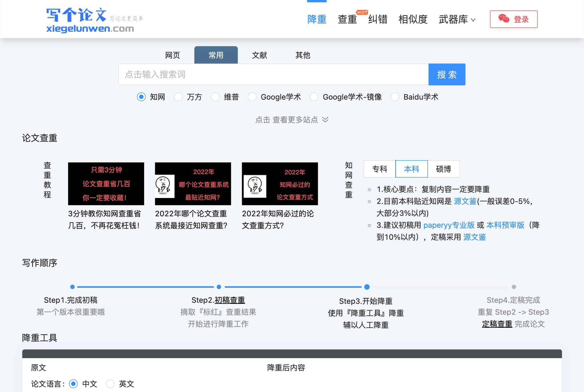The width and height of the screenshot is (584, 392).
Task: Click the red 登录 login button
Action: tap(514, 19)
